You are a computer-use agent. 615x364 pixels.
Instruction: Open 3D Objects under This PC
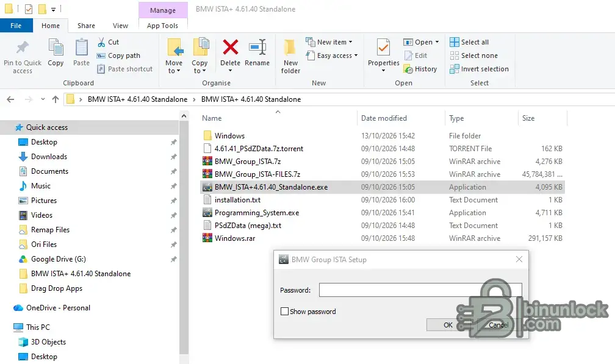[48, 342]
